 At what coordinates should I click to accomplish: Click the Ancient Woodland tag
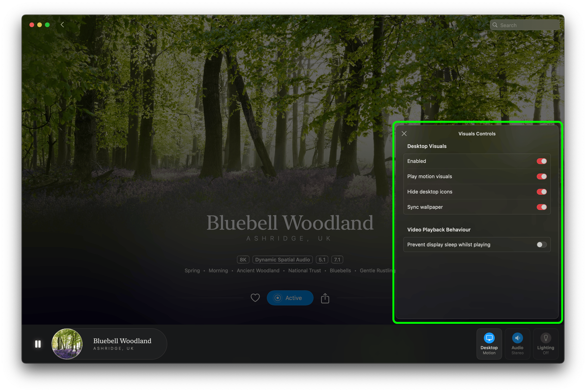[x=258, y=271]
